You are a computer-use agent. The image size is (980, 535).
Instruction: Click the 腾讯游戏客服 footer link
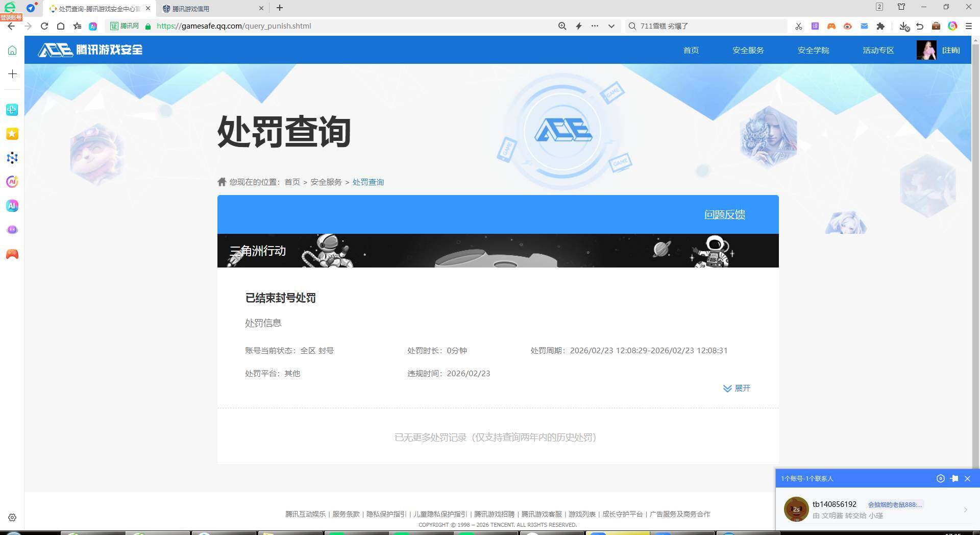point(542,514)
